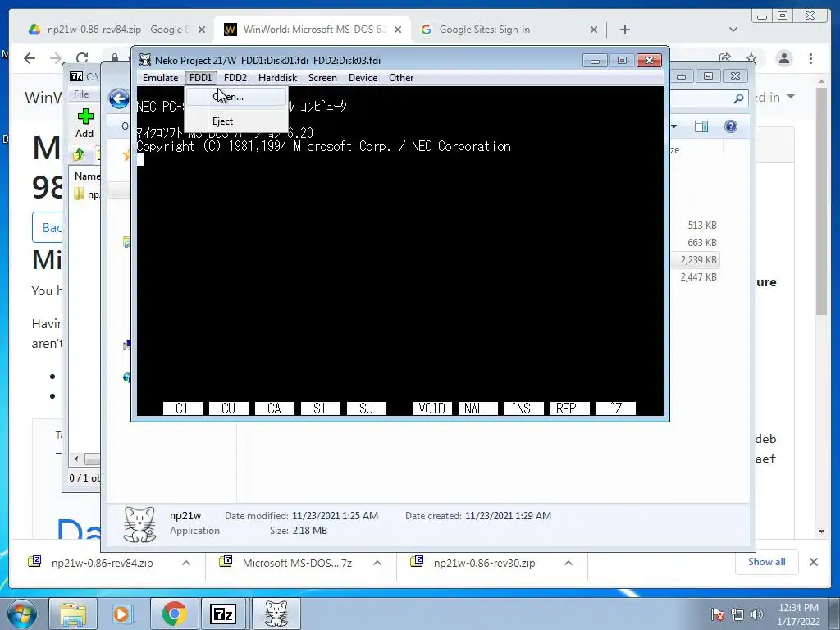Choose Eject from FDD1 dropdown
Screen dimensions: 840x630
[236, 121]
